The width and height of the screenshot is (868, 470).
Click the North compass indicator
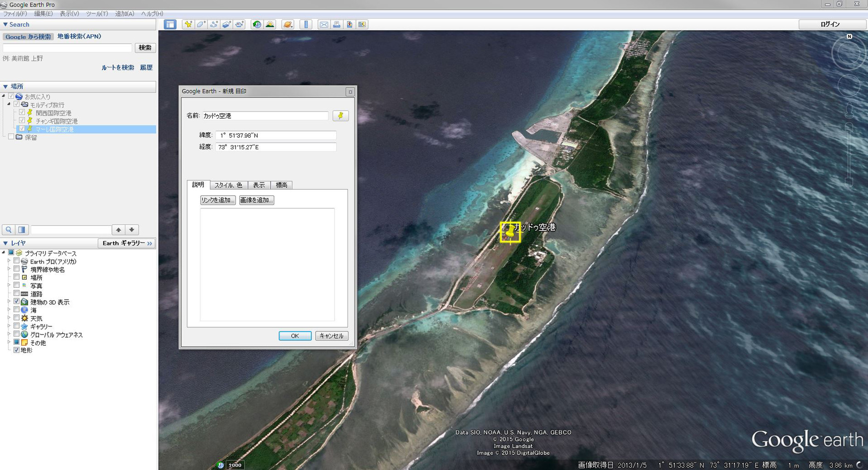pos(849,36)
